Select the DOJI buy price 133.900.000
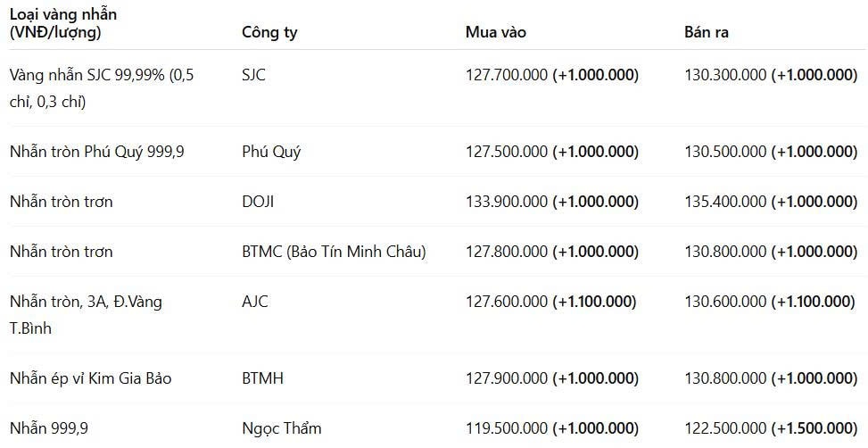The image size is (868, 448). [x=507, y=202]
